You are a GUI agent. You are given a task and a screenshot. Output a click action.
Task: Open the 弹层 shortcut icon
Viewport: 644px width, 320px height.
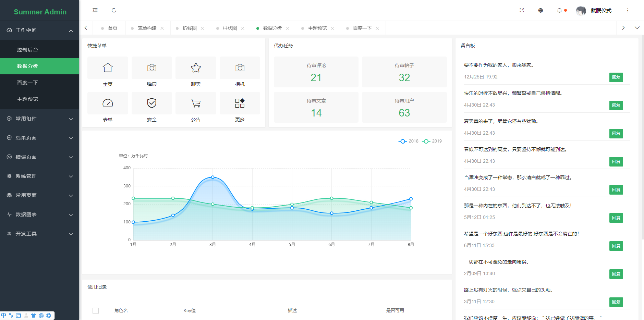(x=152, y=68)
